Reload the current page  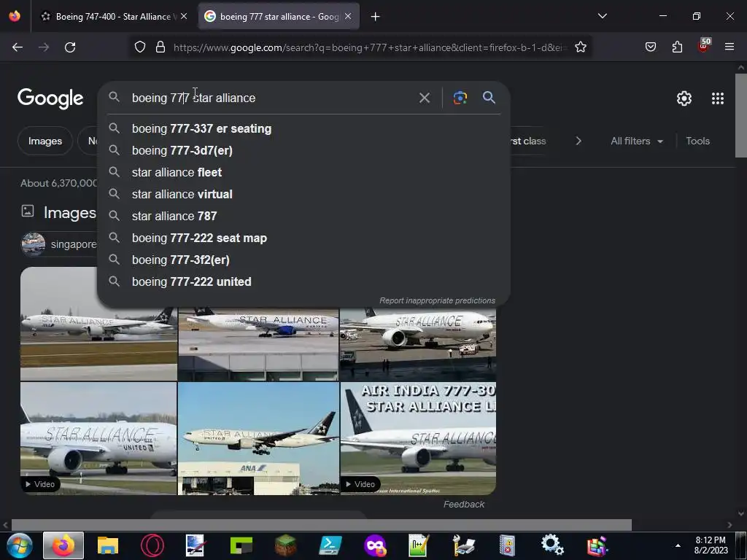click(70, 47)
